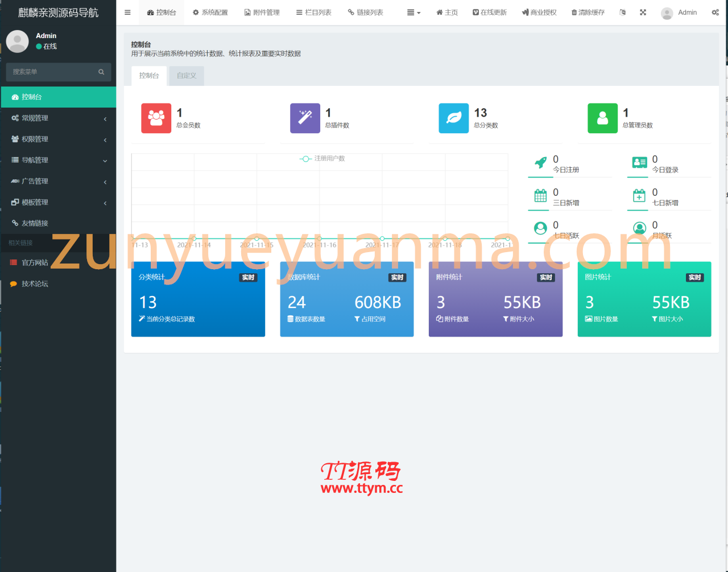Open the 系统配置 top tab
The height and width of the screenshot is (572, 728).
(x=210, y=13)
